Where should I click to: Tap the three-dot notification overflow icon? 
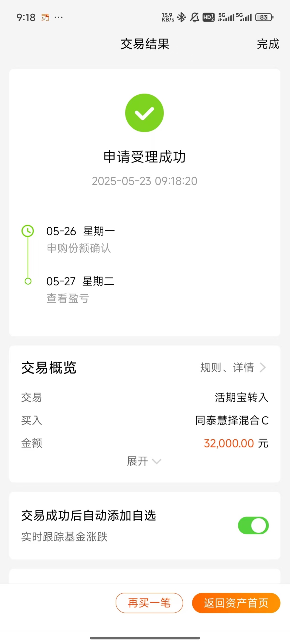tap(59, 17)
